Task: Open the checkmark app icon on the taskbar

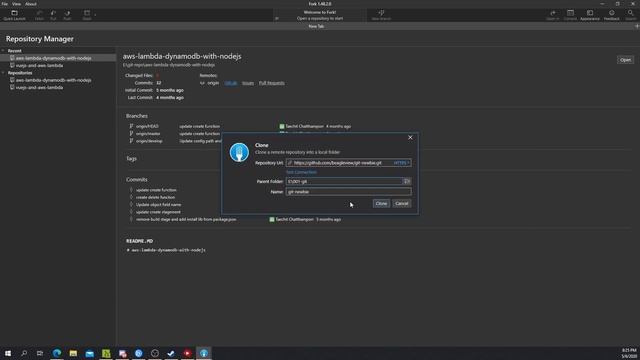Action: point(171,353)
